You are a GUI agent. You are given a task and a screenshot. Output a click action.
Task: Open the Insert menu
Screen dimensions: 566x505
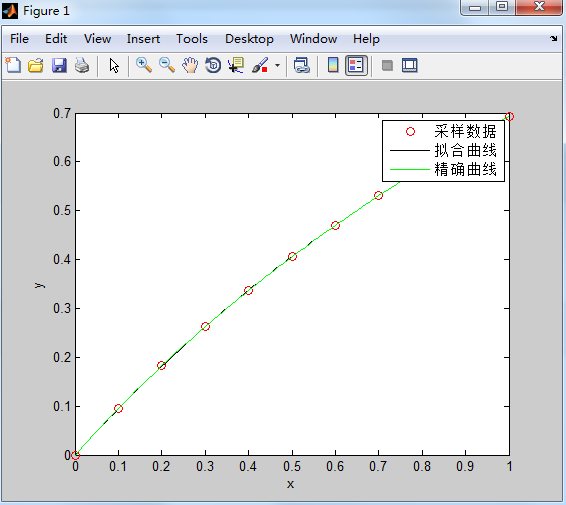[143, 39]
